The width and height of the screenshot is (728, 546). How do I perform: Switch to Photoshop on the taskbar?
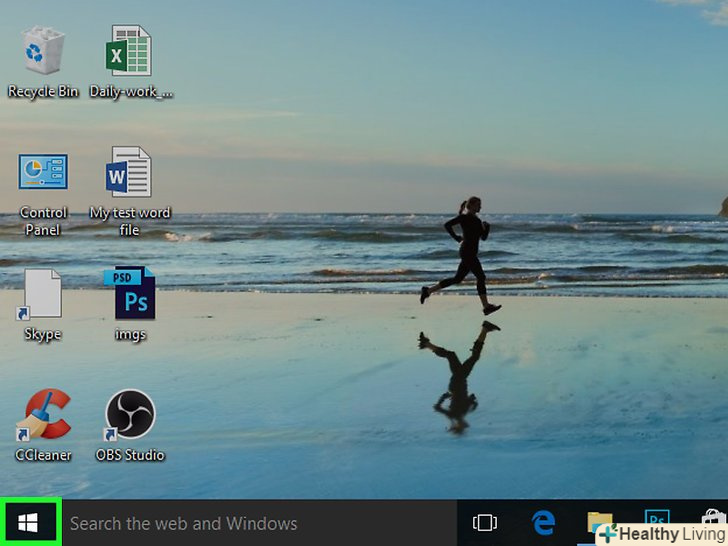(657, 517)
